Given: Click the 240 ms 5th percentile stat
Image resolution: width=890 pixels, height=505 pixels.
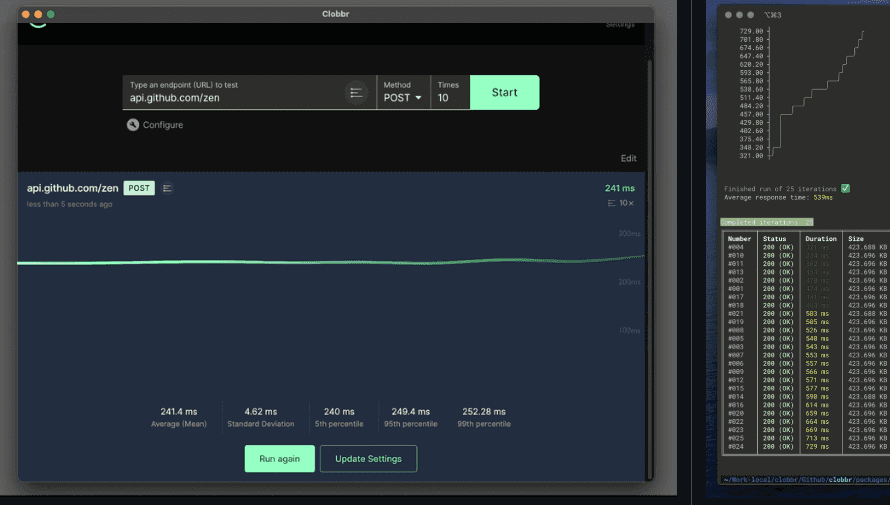Looking at the screenshot, I should click(339, 417).
